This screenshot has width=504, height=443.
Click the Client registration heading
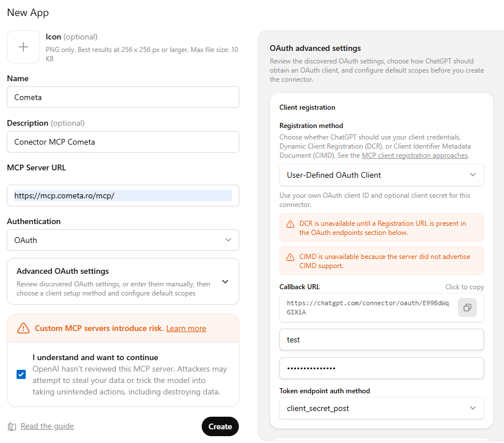307,107
